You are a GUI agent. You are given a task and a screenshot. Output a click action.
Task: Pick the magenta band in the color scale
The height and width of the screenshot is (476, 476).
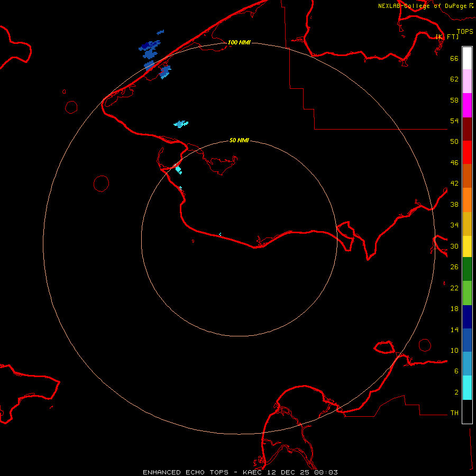tap(467, 105)
